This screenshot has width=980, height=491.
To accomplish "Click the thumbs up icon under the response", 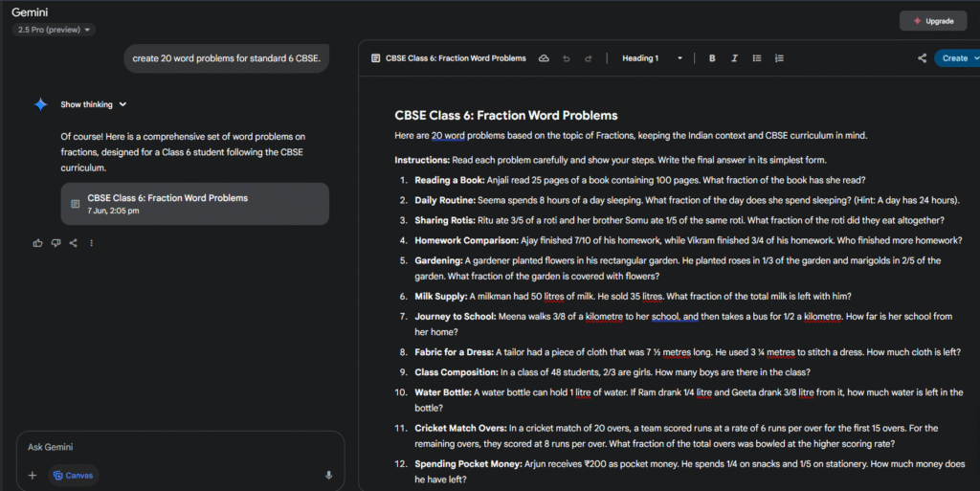I will pyautogui.click(x=37, y=243).
